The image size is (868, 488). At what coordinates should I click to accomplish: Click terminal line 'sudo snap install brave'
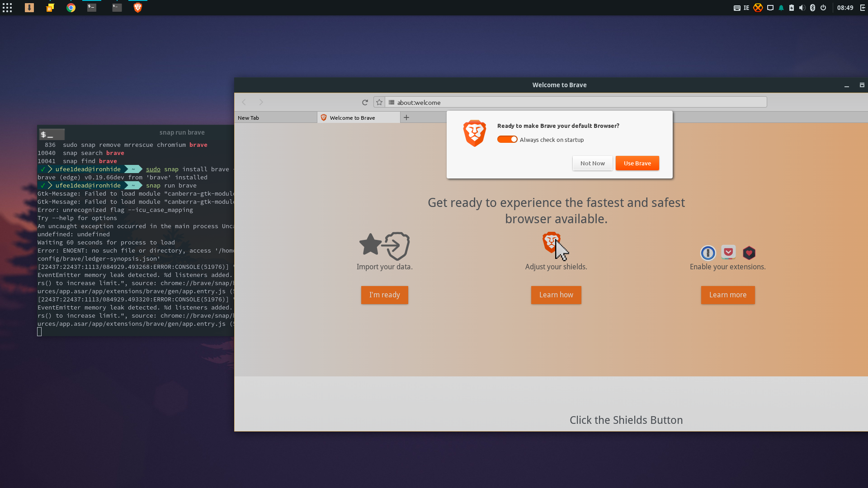tap(188, 169)
